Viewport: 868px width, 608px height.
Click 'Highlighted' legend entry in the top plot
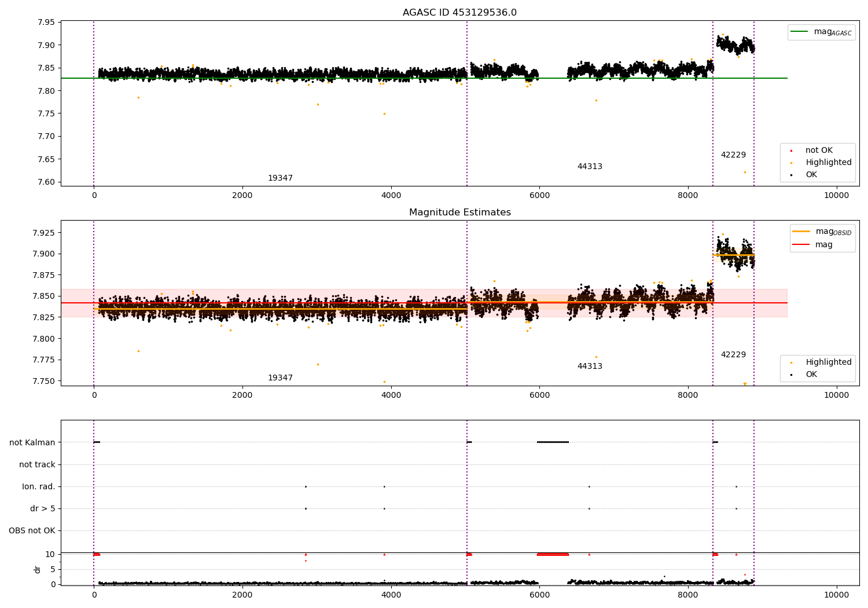[x=821, y=163]
